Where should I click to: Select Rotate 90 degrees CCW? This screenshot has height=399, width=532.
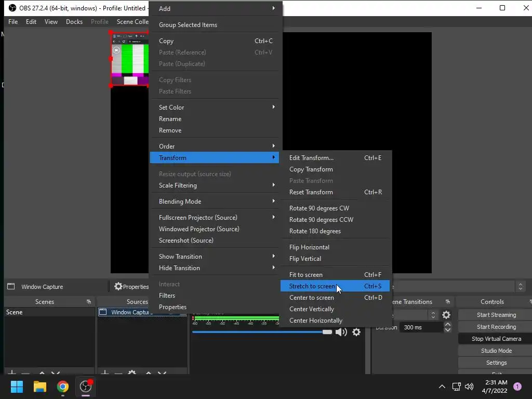(335, 220)
